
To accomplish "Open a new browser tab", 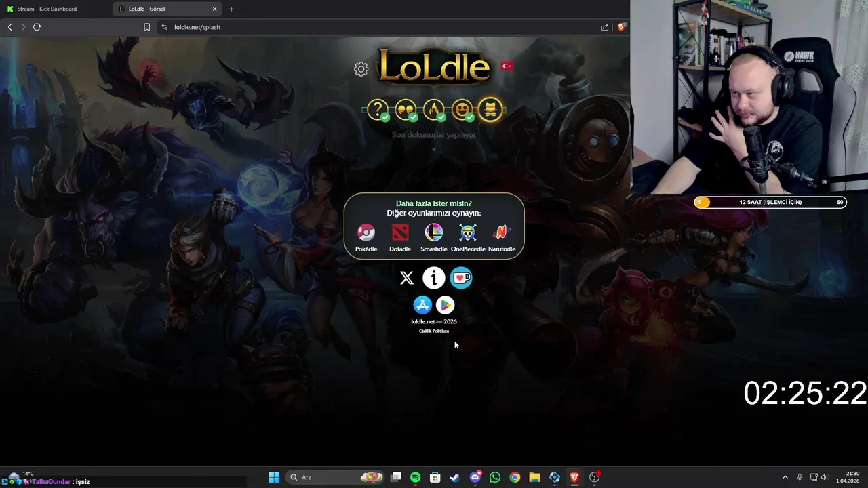I will coord(231,9).
